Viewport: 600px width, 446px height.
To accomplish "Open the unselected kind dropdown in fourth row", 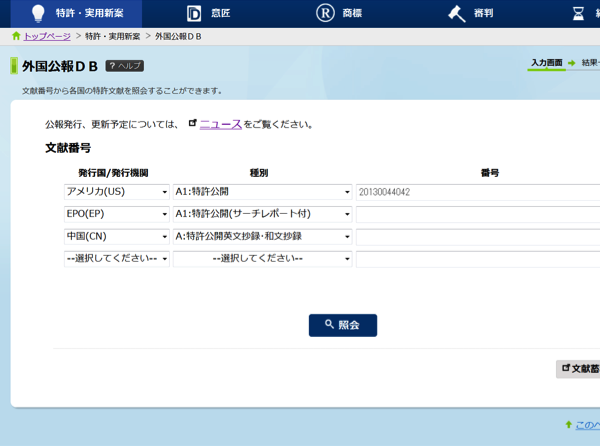I will (262, 259).
